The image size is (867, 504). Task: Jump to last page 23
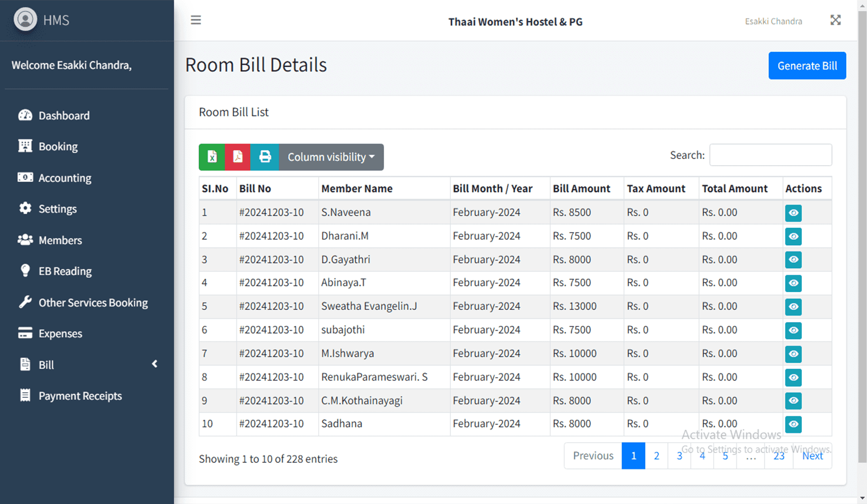point(779,456)
